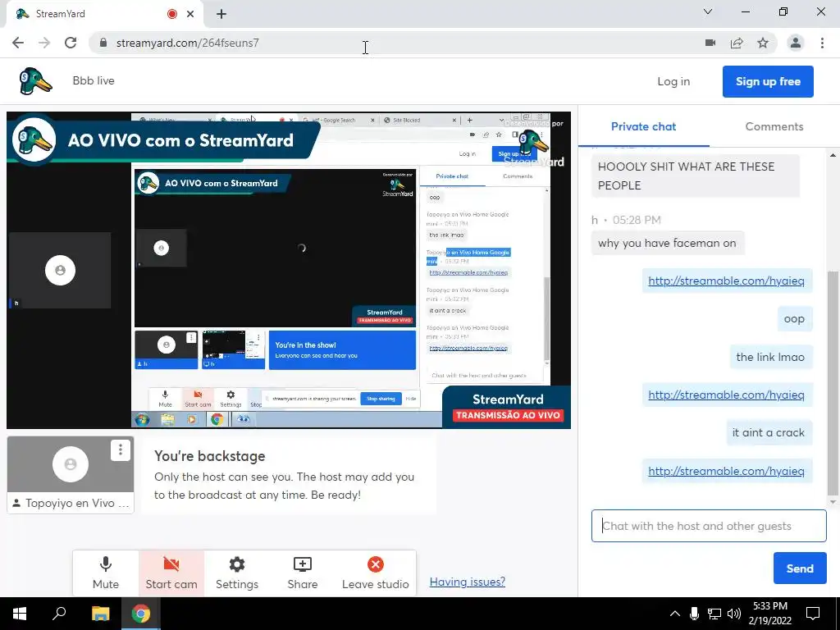This screenshot has height=630, width=840.
Task: Click the chat timestamp 05:28 PM
Action: [x=637, y=220]
